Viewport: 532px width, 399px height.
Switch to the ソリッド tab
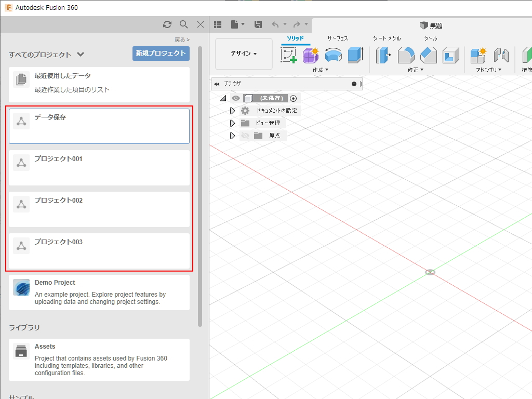tap(296, 38)
